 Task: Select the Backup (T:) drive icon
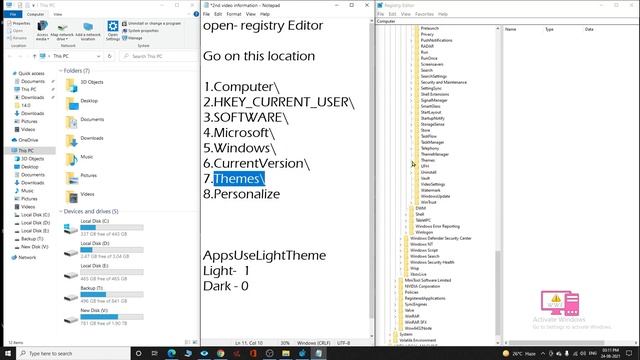[x=71, y=297]
